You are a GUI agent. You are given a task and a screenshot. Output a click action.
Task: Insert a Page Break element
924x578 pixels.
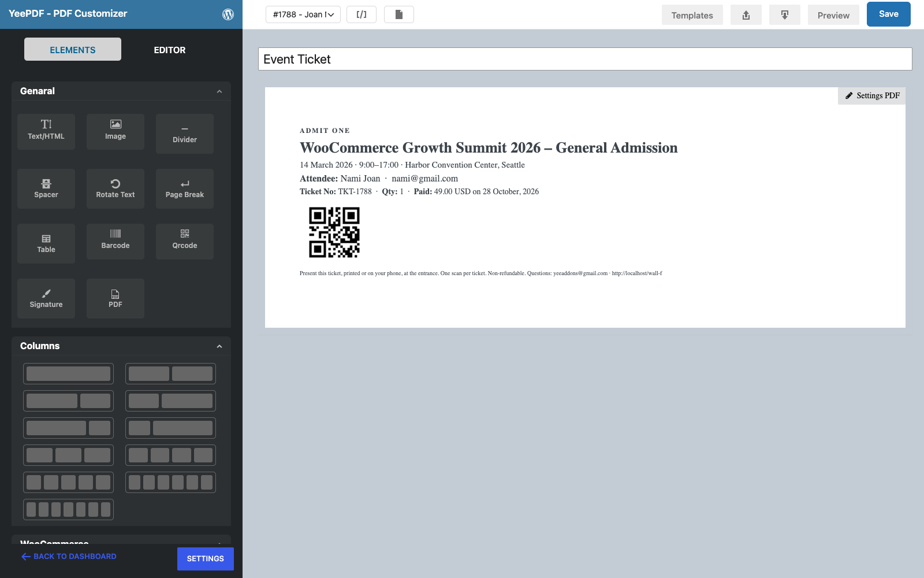click(185, 188)
